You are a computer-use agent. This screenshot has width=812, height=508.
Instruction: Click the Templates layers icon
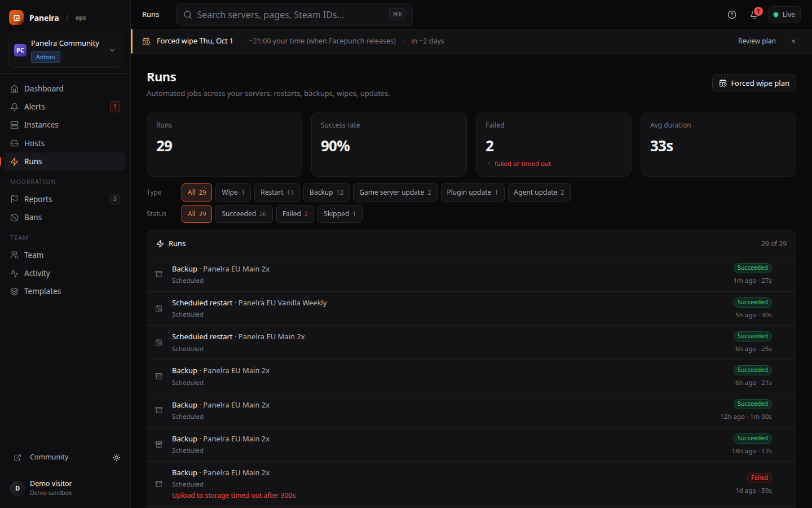tap(15, 291)
